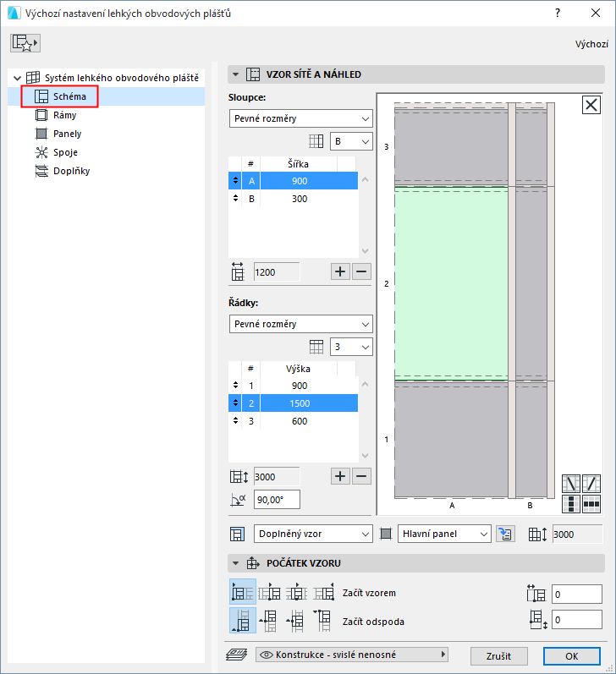616x674 pixels.
Task: Collapse the VZOR SÍTĚ A NÁHLED panel
Action: click(x=235, y=74)
